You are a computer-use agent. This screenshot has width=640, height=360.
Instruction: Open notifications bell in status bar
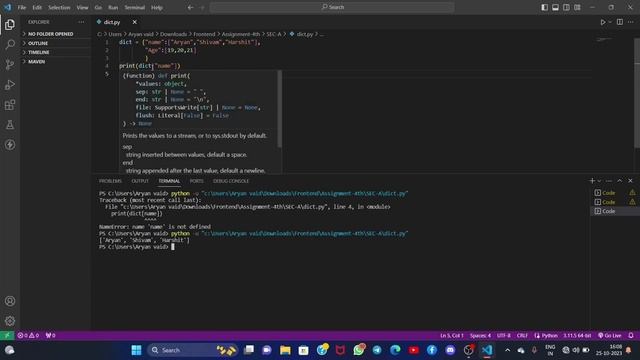pos(631,336)
